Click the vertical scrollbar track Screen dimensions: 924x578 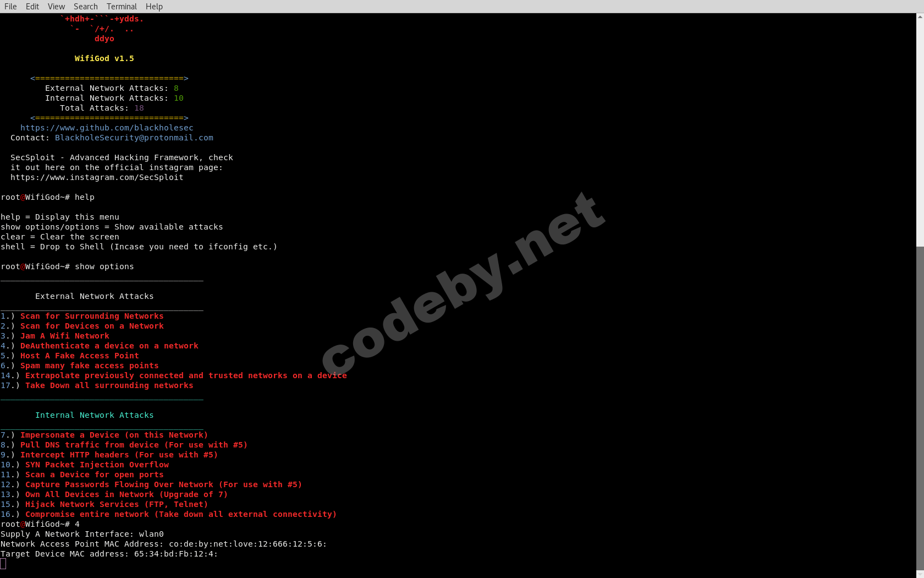(x=920, y=296)
